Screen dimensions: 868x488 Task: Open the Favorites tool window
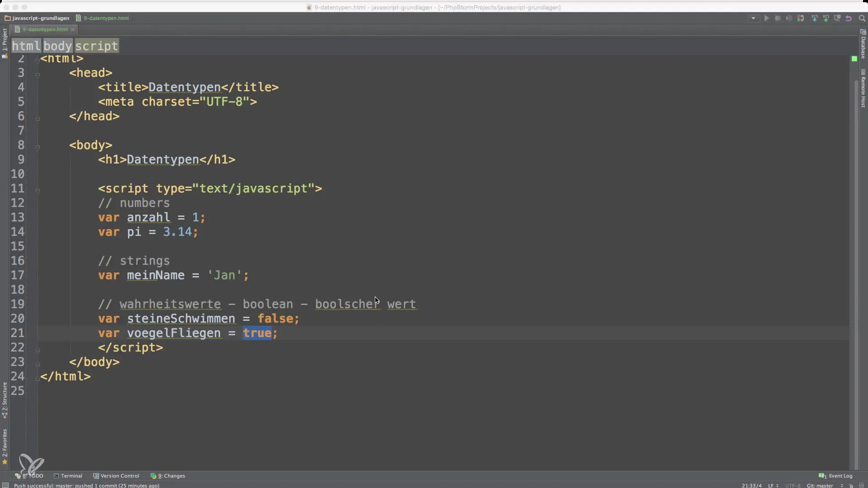5,446
